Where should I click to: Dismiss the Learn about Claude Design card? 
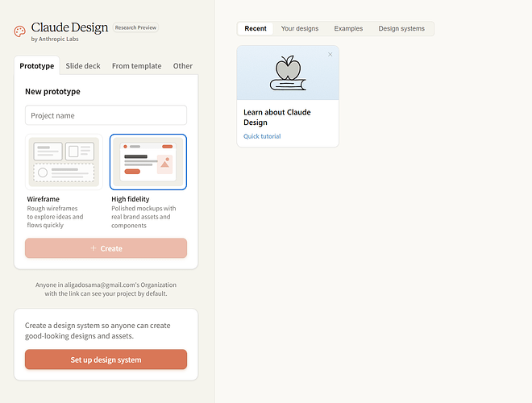(330, 54)
